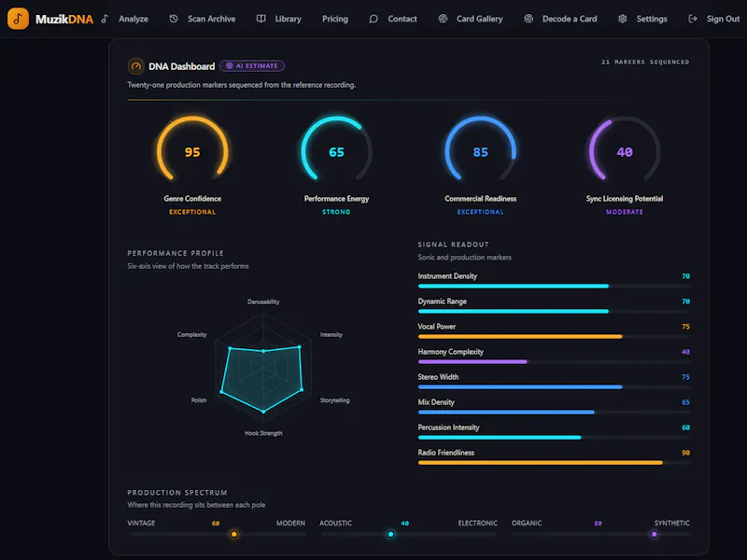Open the Pricing page
Image resolution: width=747 pixels, height=560 pixels.
click(x=335, y=19)
